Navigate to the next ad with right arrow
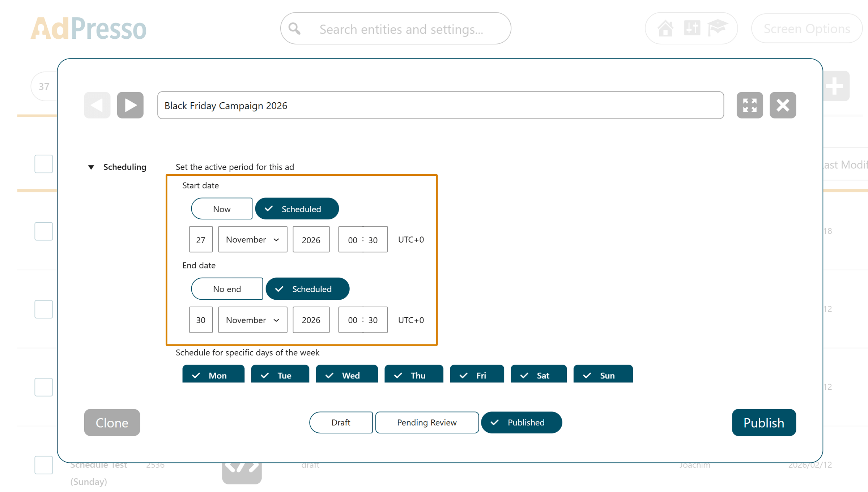This screenshot has width=868, height=492. [x=130, y=105]
